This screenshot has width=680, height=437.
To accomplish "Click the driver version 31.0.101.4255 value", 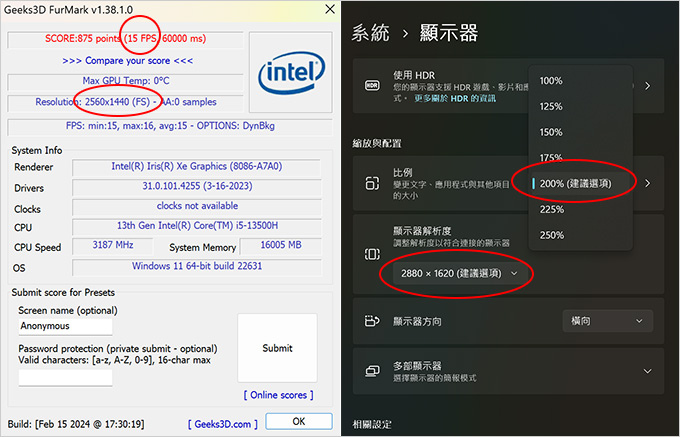I will coord(197,186).
